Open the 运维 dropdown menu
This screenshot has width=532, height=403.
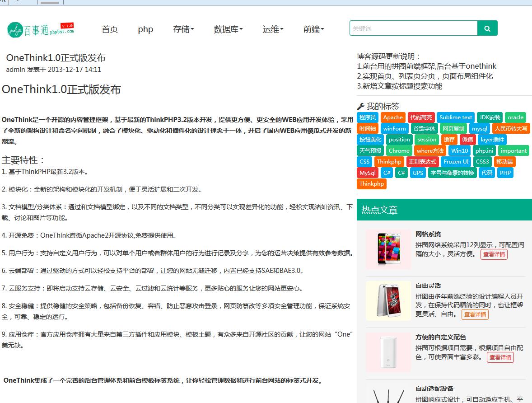click(x=273, y=29)
